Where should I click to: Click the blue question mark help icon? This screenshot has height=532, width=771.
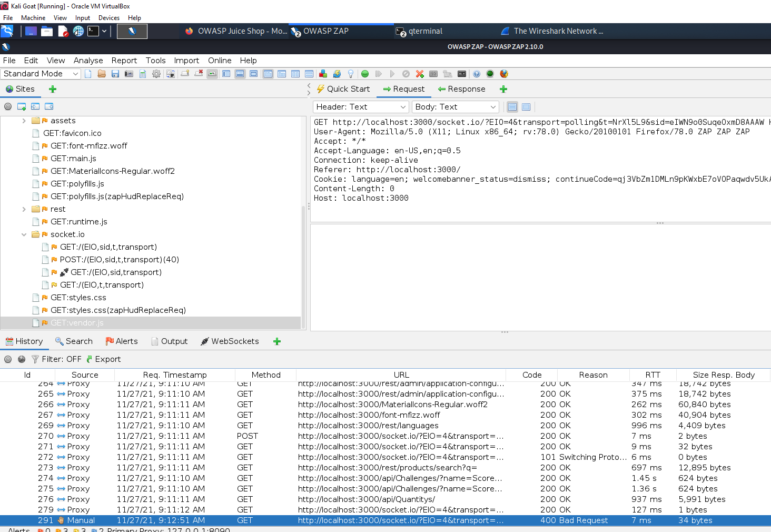pyautogui.click(x=477, y=74)
